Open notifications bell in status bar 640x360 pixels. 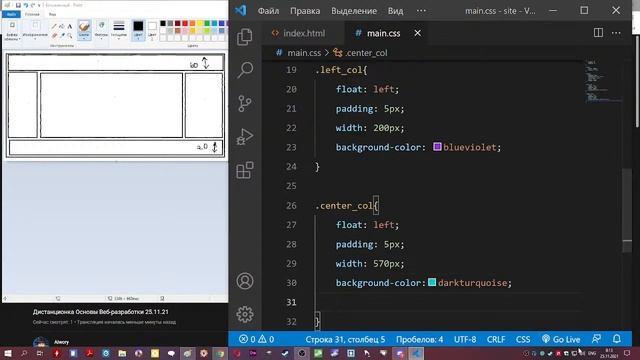coord(617,338)
